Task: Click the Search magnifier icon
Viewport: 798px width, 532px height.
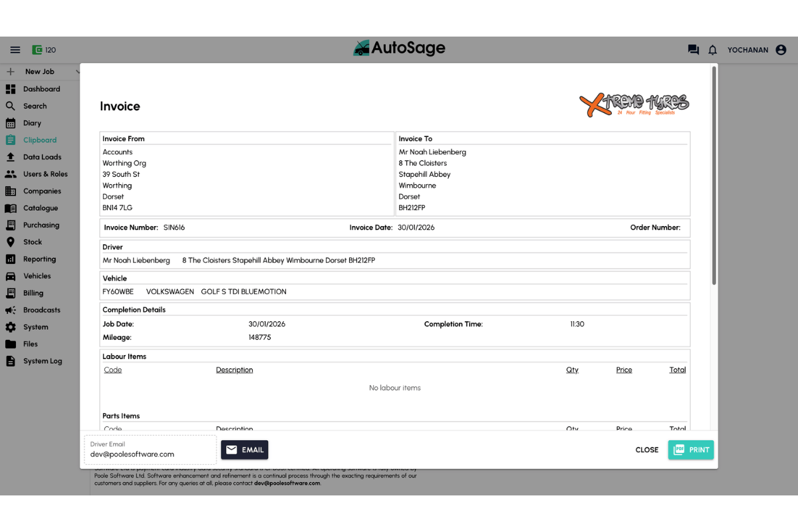Action: [x=10, y=105]
